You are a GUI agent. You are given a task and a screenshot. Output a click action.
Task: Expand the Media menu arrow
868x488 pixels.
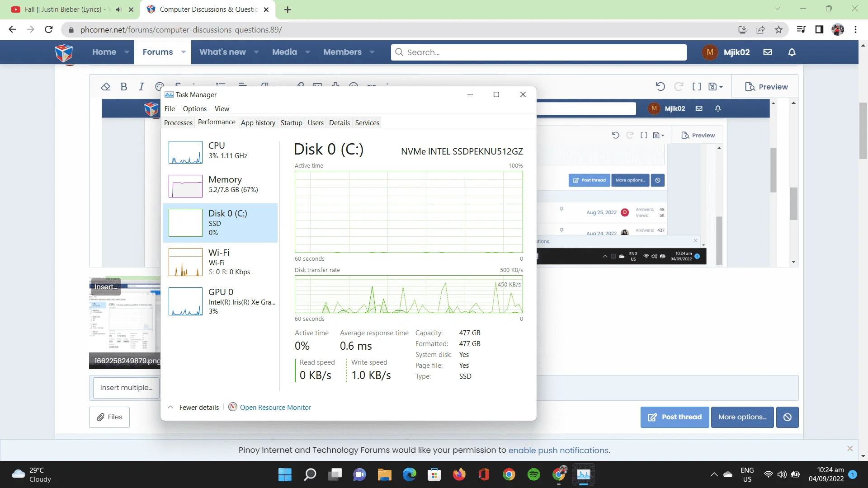308,52
